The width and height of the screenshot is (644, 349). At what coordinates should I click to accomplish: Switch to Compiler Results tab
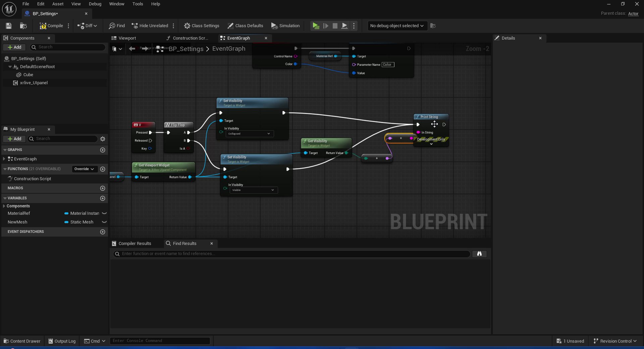131,244
